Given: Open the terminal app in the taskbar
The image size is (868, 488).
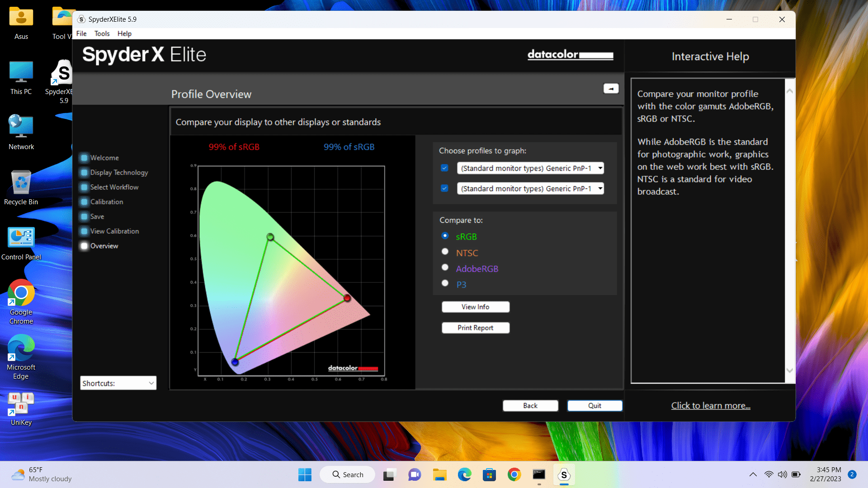Looking at the screenshot, I should point(539,474).
